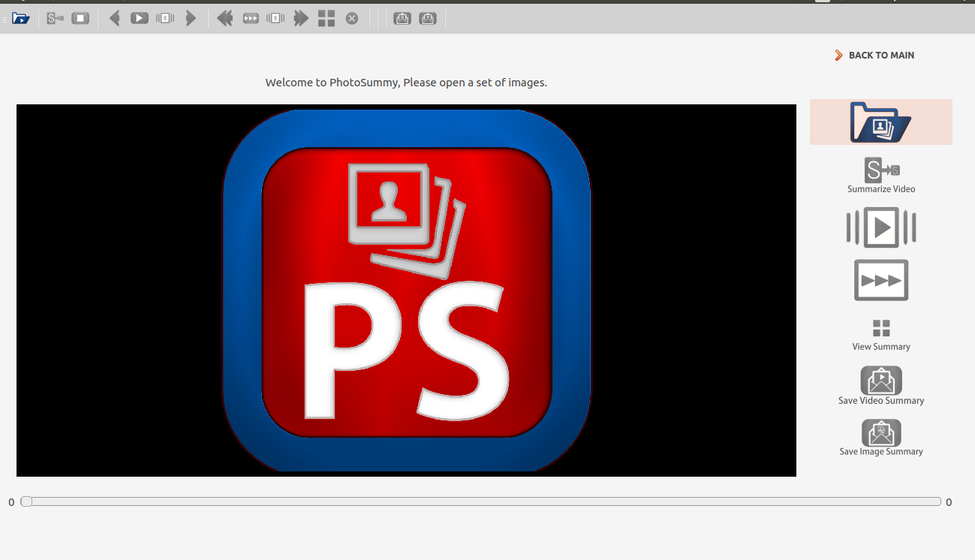Image resolution: width=975 pixels, height=560 pixels.
Task: Rewind using the double left arrow icon
Action: pyautogui.click(x=225, y=18)
